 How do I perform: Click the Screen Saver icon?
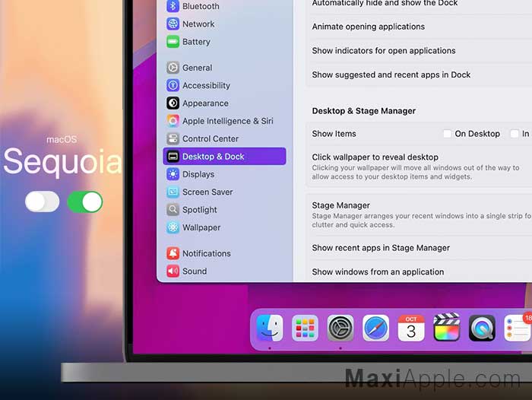click(173, 192)
